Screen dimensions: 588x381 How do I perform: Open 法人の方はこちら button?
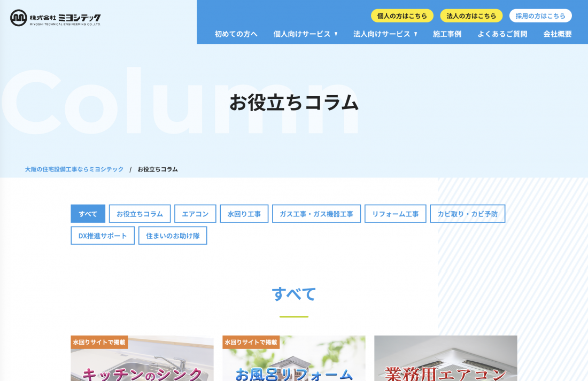tap(471, 15)
